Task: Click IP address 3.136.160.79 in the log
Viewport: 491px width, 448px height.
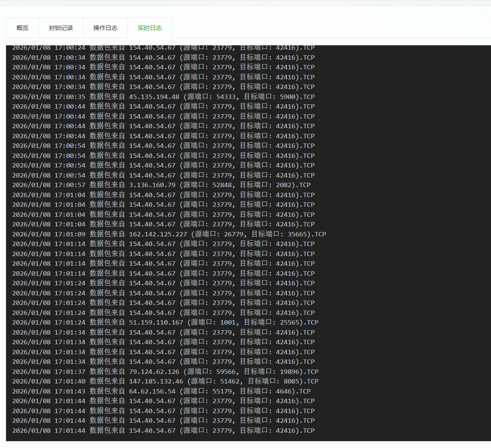Action: coord(152,185)
